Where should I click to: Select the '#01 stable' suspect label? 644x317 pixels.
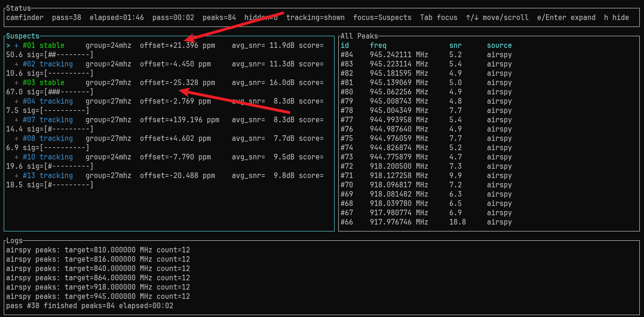[44, 46]
